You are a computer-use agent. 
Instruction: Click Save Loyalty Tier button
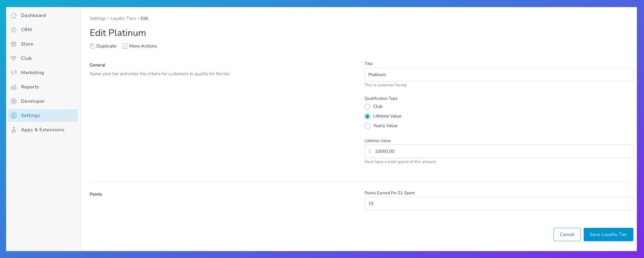pyautogui.click(x=608, y=234)
